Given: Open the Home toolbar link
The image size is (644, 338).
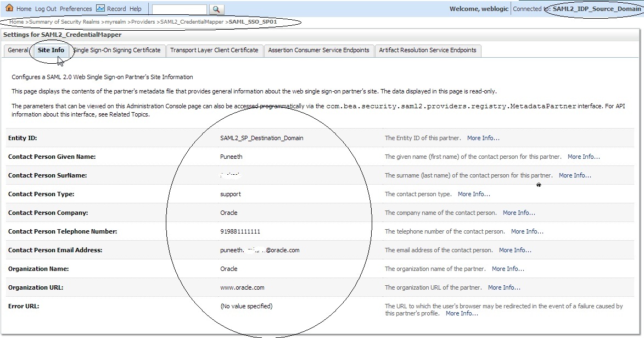Looking at the screenshot, I should coord(24,9).
